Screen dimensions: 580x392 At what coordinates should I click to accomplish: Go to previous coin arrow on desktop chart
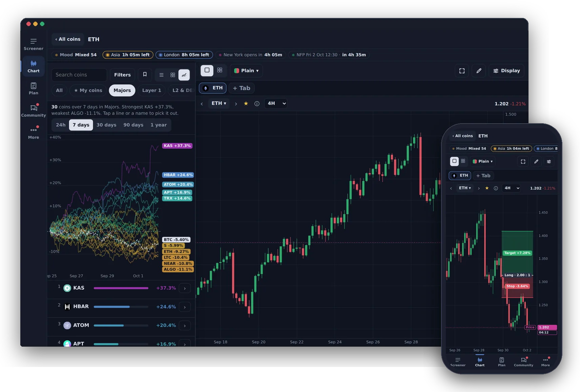pos(202,104)
